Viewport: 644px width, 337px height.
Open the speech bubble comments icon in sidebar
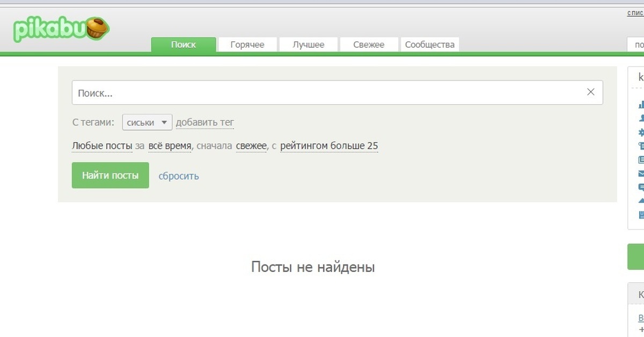641,188
